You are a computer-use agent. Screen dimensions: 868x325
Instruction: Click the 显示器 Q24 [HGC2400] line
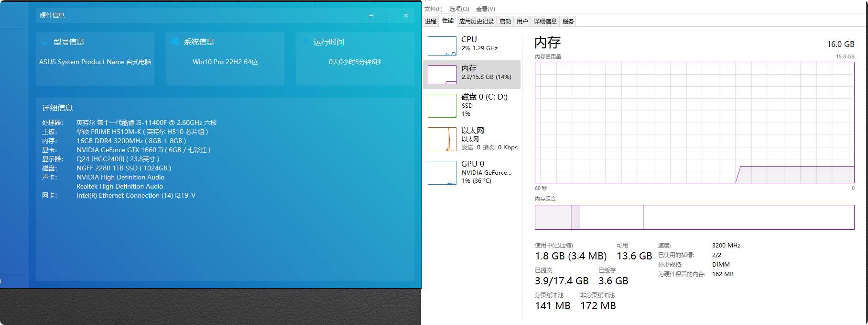pos(101,159)
